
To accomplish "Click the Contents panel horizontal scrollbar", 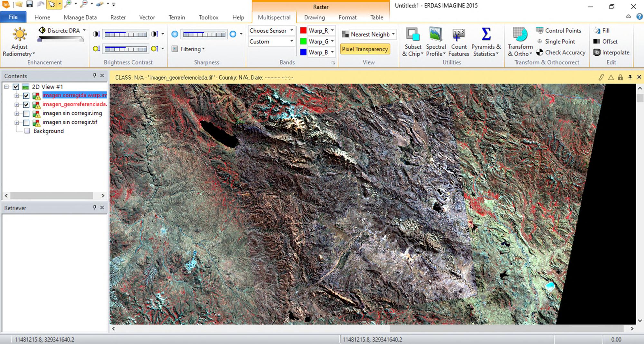I will click(x=52, y=195).
